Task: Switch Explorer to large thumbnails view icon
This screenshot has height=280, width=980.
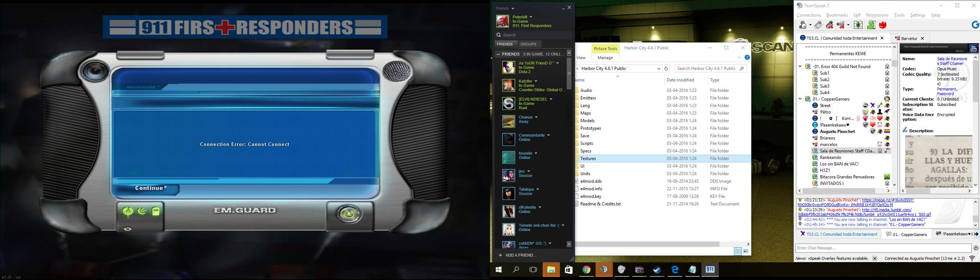Action: pos(746,251)
